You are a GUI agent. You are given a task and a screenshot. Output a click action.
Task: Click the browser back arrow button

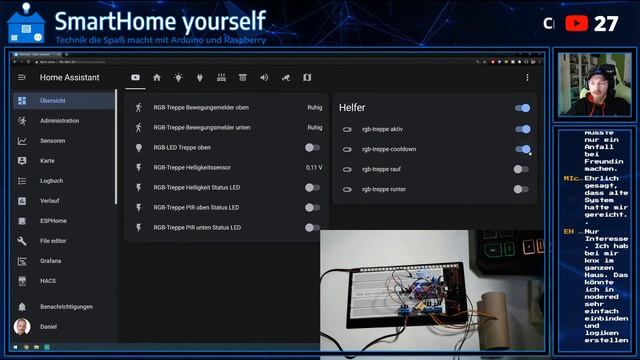coord(15,62)
